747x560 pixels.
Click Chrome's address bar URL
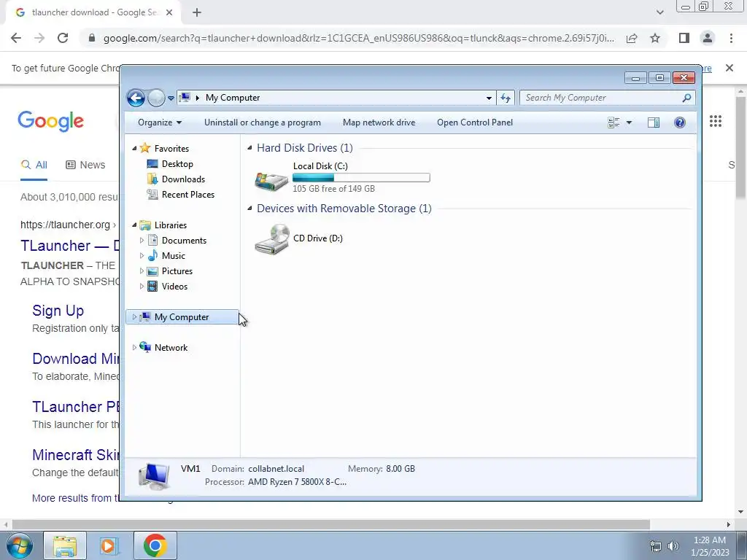[x=358, y=38]
